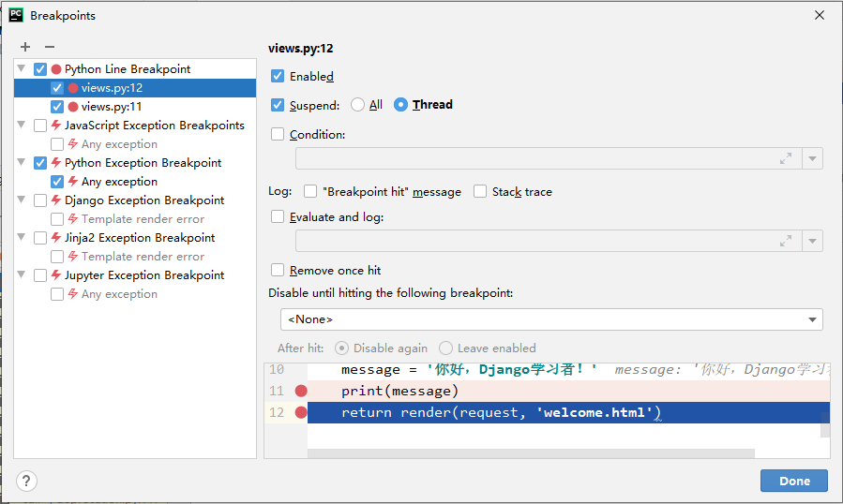Enable Evaluate and log checkbox
Viewport: 843px width, 504px height.
(278, 216)
